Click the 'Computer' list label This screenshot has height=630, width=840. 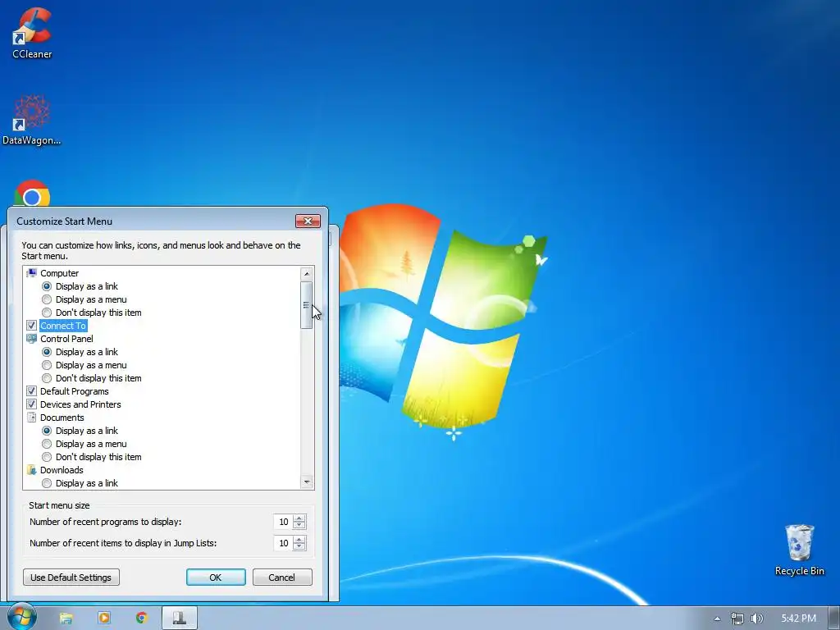(59, 273)
